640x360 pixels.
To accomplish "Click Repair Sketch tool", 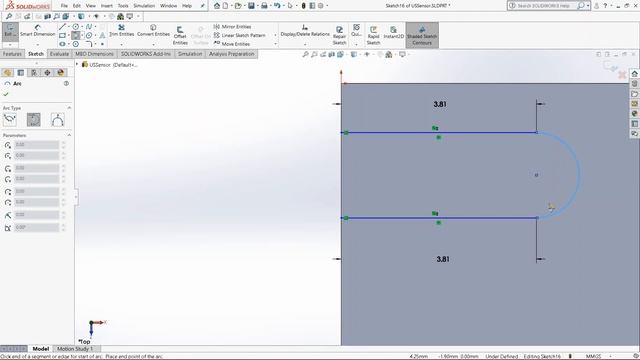I will click(x=339, y=36).
